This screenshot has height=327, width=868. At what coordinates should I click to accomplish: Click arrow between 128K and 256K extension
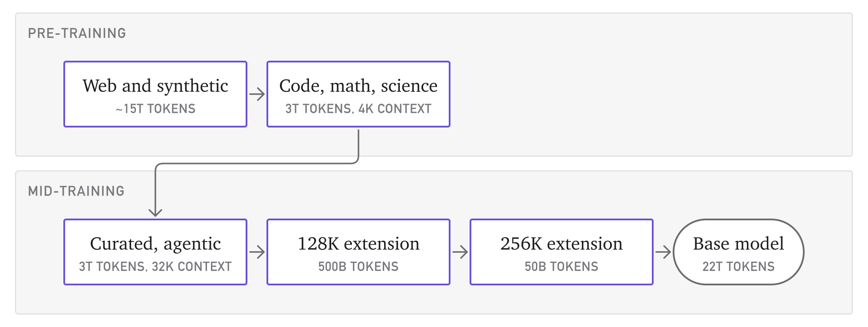pos(460,252)
